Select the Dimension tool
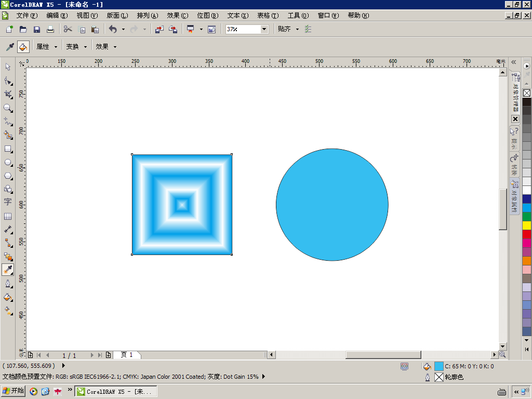The width and height of the screenshot is (532, 399). coord(8,229)
